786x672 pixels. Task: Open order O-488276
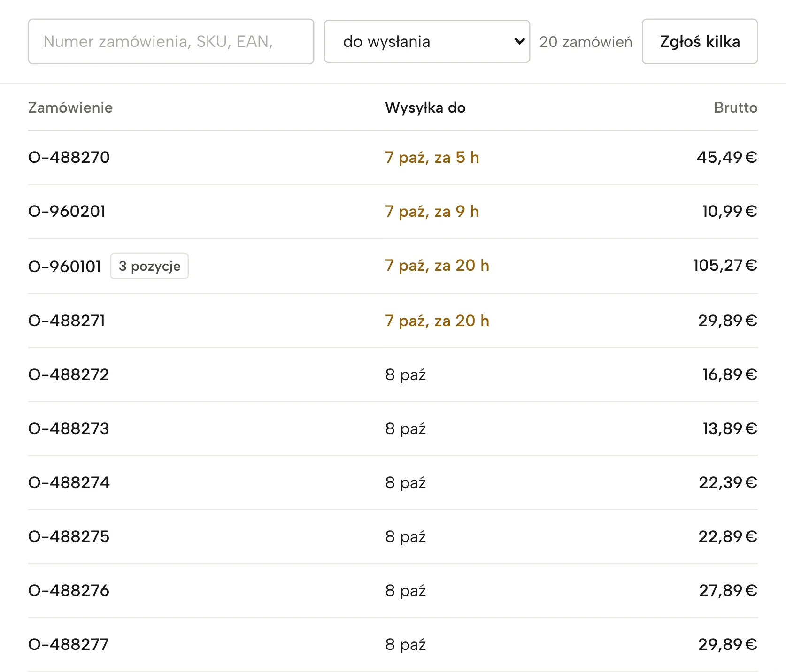click(x=69, y=590)
